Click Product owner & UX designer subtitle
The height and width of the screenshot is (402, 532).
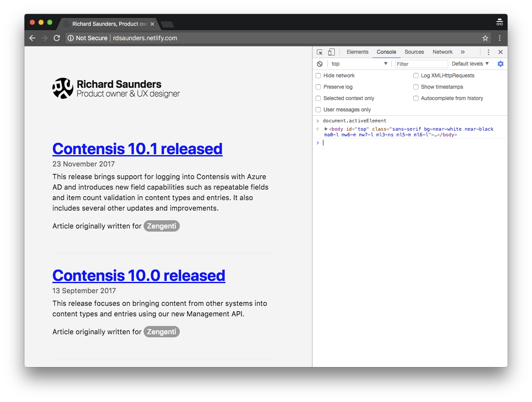pyautogui.click(x=128, y=94)
